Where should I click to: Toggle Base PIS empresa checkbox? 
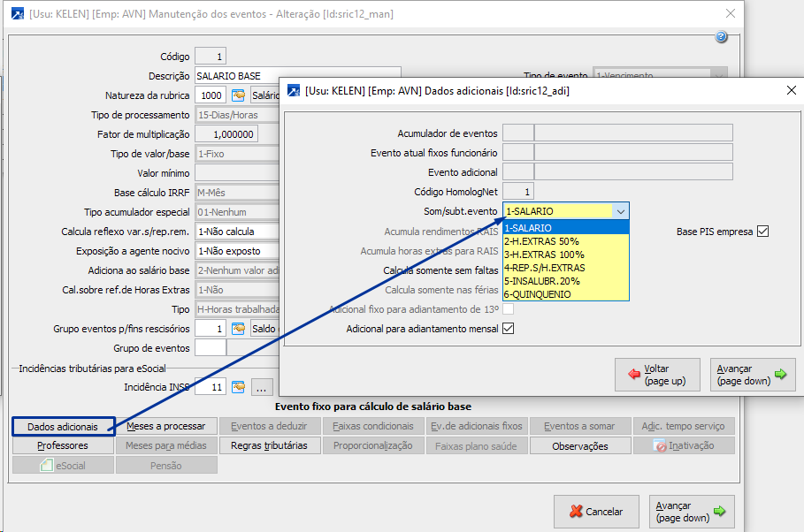[x=763, y=232]
